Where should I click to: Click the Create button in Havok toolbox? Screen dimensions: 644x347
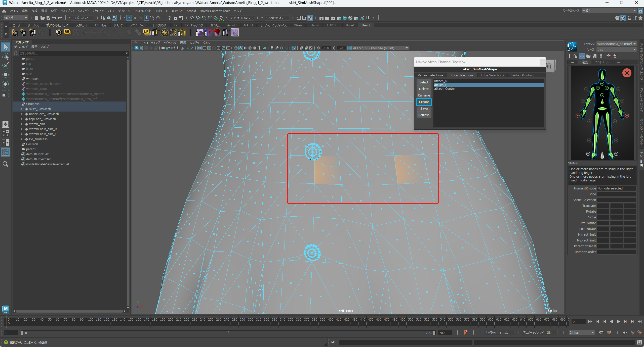point(424,102)
